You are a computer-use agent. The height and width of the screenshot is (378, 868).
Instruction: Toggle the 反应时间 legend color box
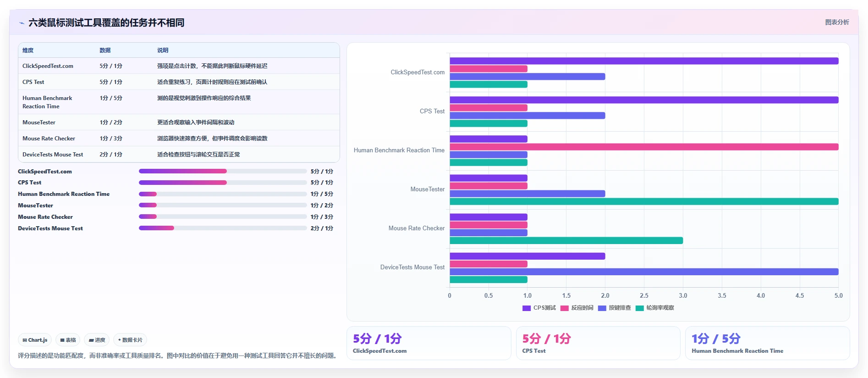coord(564,308)
